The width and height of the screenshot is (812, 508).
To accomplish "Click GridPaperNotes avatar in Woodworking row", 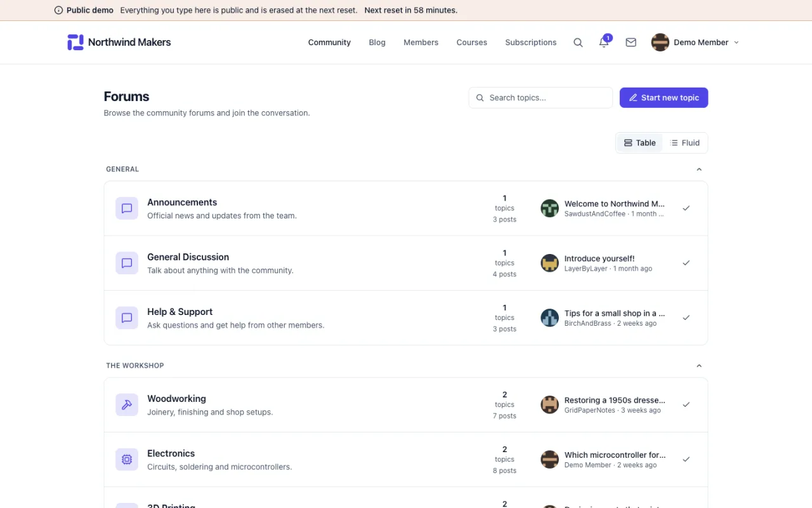I will pos(549,404).
